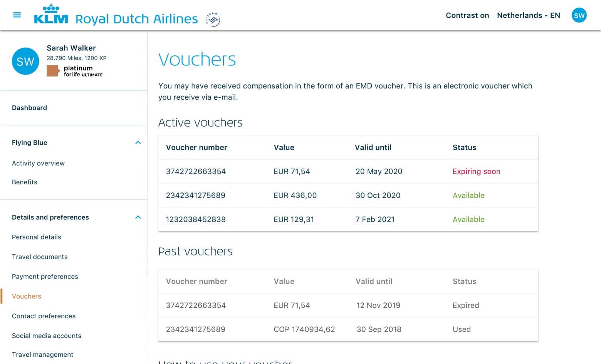This screenshot has height=364, width=601.
Task: Open Activity overview page
Action: (38, 163)
